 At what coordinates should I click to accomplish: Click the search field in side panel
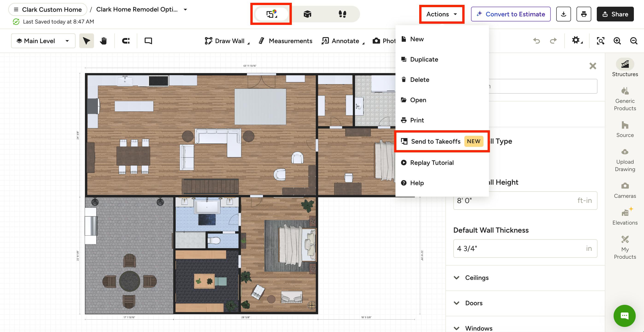542,86
